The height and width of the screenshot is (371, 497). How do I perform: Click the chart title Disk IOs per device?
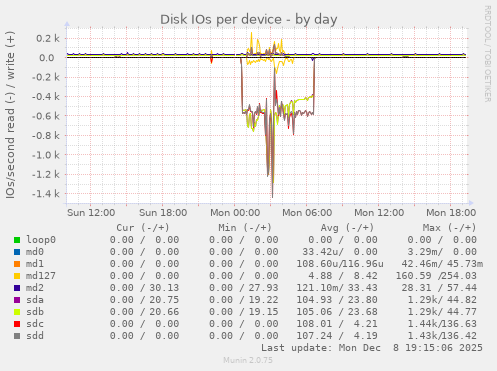pyautogui.click(x=248, y=19)
